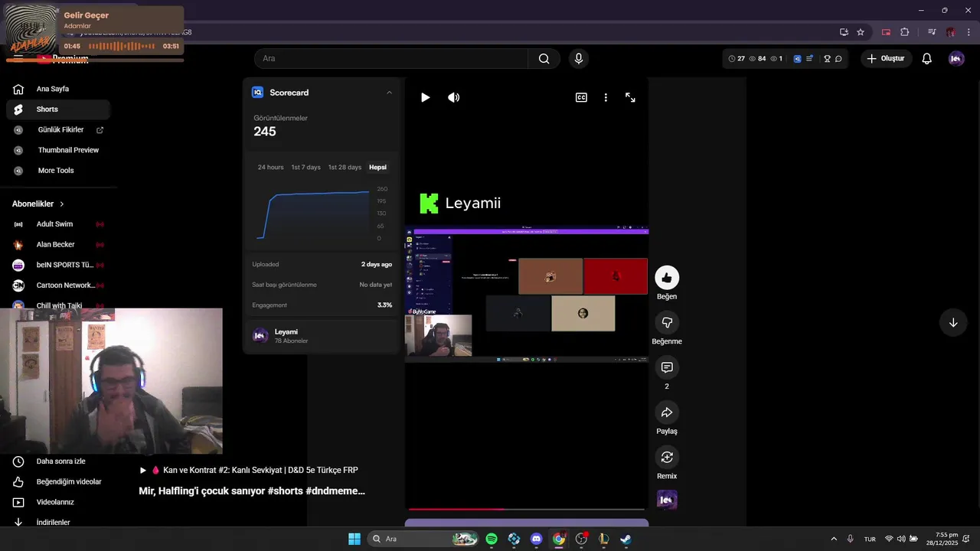
Task: Open Beğendiğim videolar
Action: click(58, 482)
